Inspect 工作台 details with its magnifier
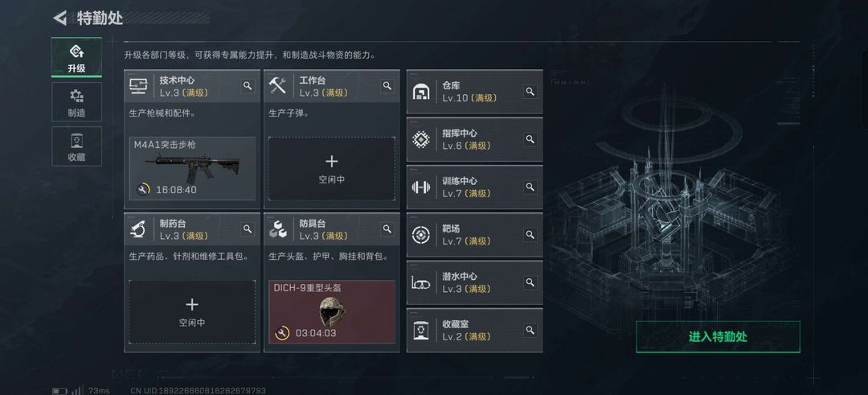Viewport: 868px width, 395px height. coord(387,86)
